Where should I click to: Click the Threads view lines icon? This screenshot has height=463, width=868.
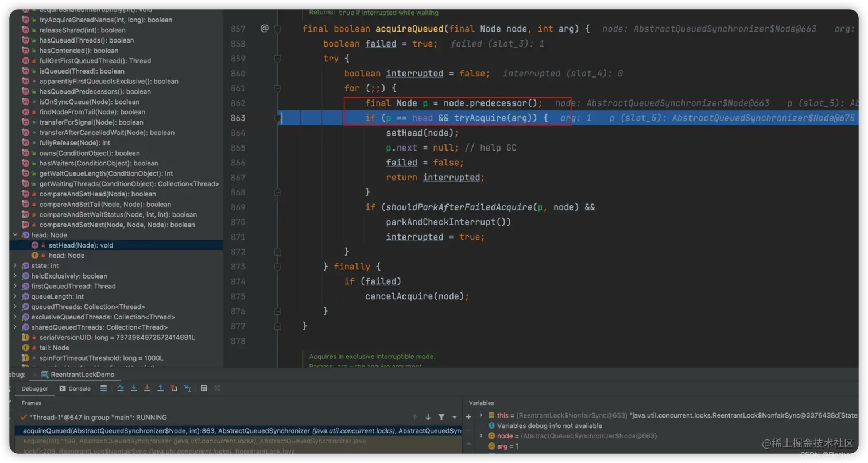click(x=103, y=388)
